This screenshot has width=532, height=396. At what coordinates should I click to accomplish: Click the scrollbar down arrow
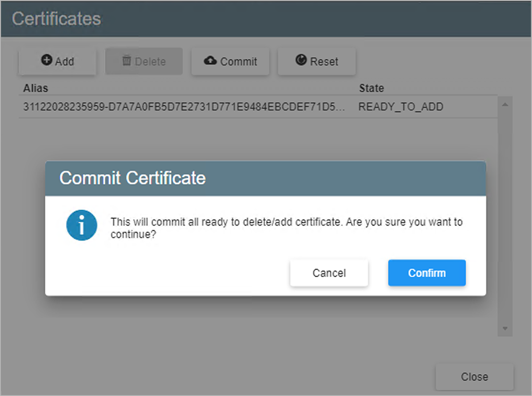tap(505, 328)
